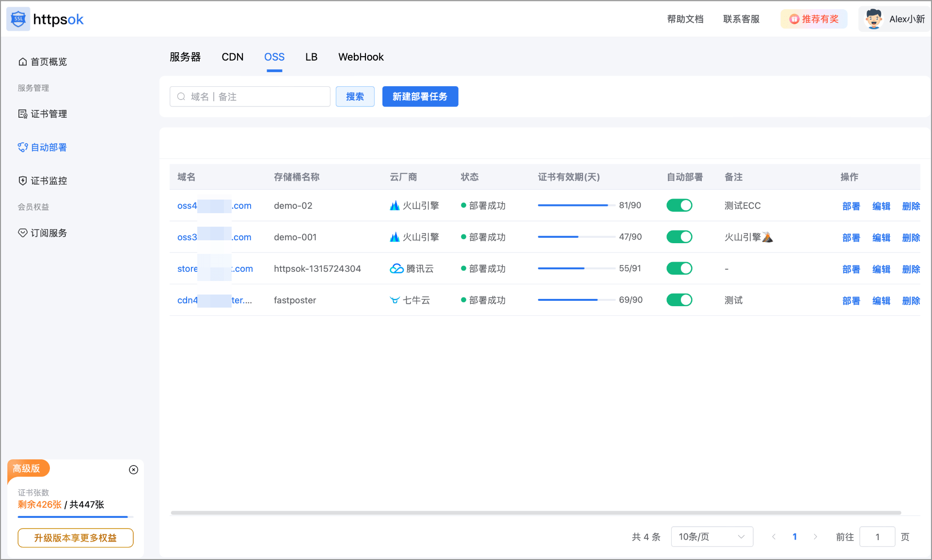
Task: Click the gift icon in 推荐有奖
Action: [794, 19]
